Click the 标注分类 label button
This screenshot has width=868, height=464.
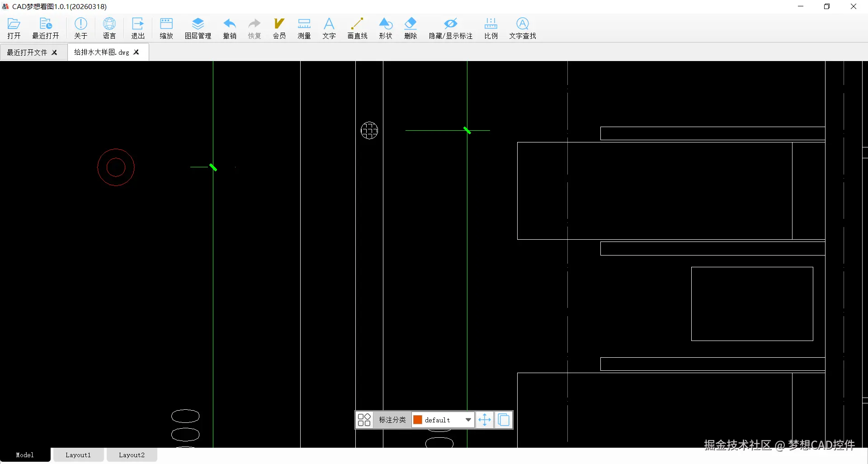[392, 420]
